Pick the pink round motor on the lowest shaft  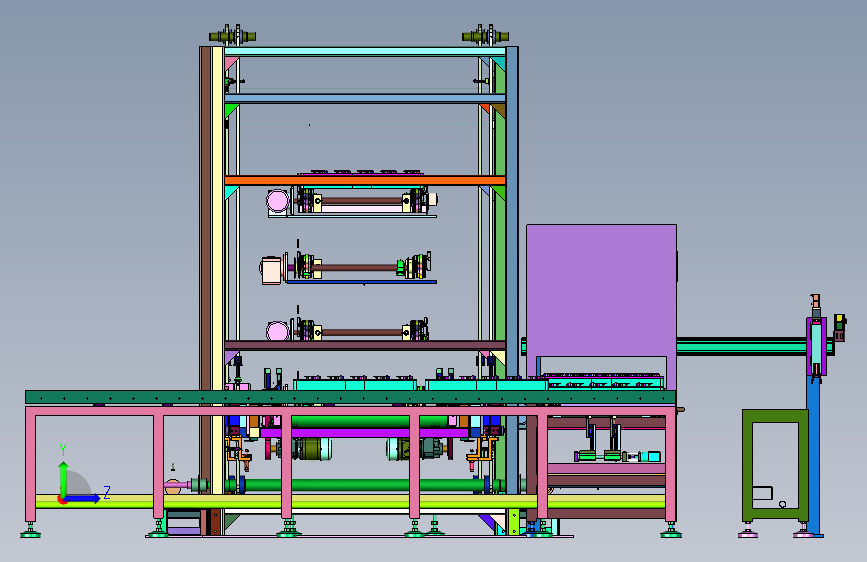[278, 331]
